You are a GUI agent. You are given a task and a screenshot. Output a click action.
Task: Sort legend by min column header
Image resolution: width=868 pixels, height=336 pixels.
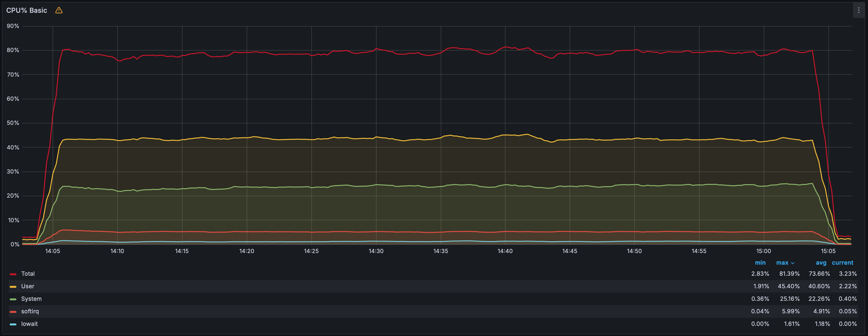point(760,263)
